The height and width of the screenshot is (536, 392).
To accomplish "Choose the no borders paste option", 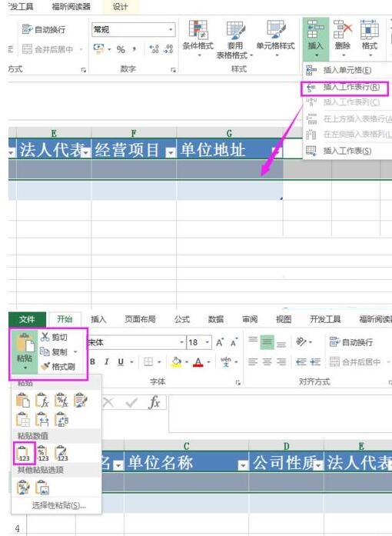I will click(23, 420).
